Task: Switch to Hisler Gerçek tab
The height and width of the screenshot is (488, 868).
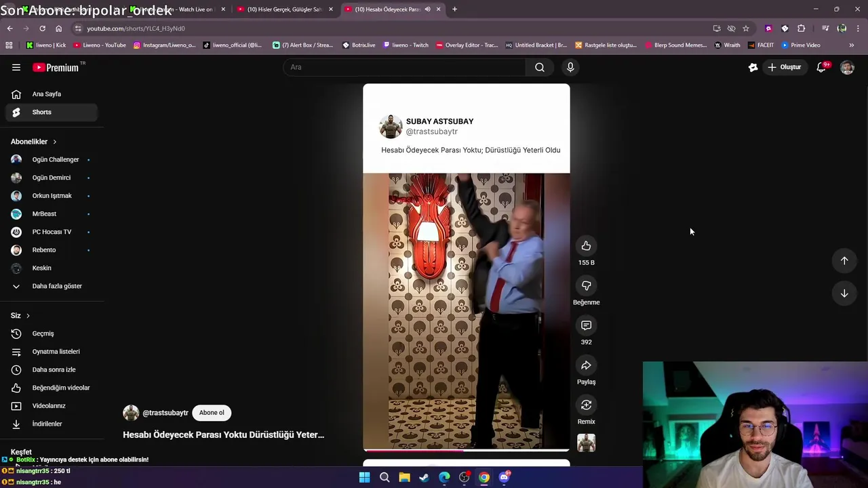Action: (x=285, y=9)
